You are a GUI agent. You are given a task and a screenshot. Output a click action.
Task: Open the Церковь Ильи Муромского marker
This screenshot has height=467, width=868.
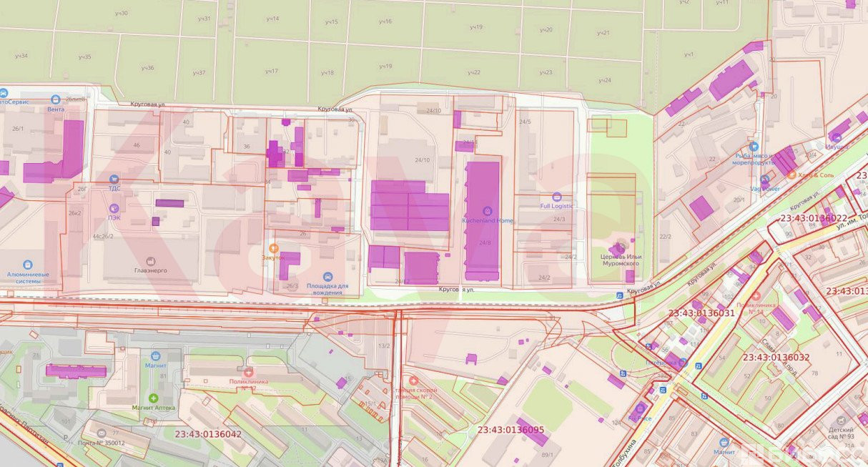(x=619, y=247)
